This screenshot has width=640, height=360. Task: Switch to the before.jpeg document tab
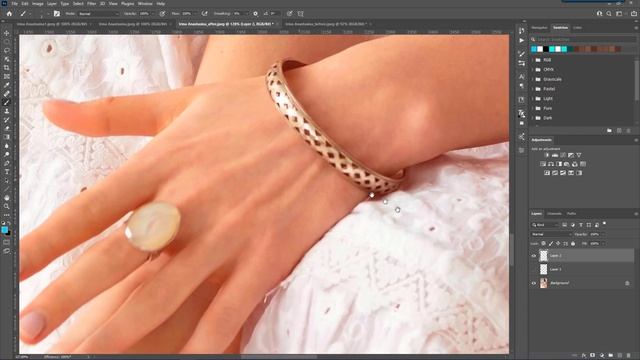326,24
